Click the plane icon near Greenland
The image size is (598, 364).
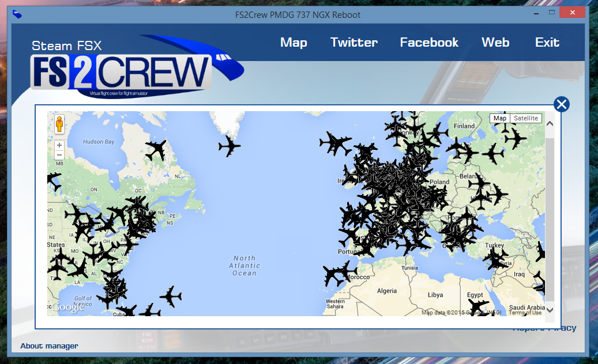[229, 146]
